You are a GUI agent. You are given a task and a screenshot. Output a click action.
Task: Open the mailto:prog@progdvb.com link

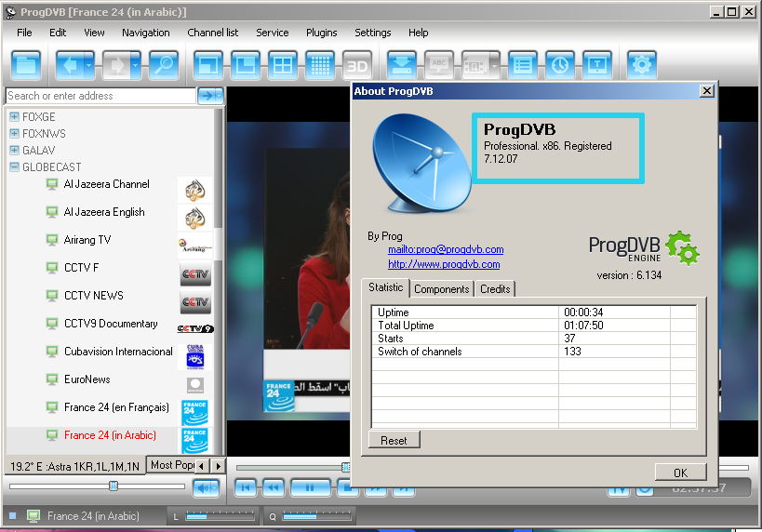click(x=446, y=249)
